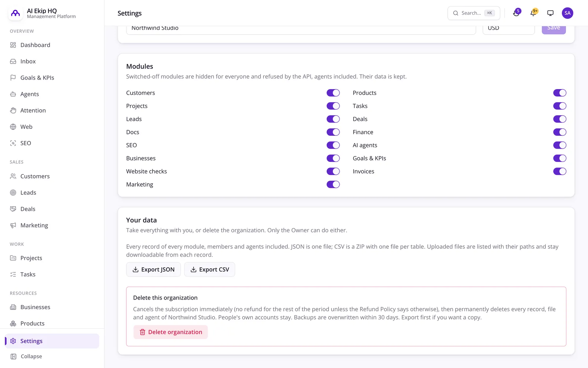
Task: Click the Tasks checklist icon in sidebar
Action: pos(13,275)
